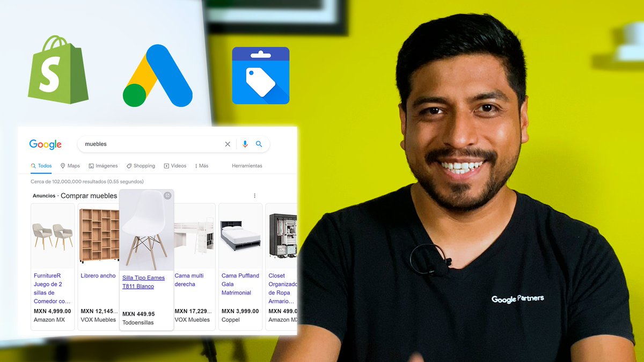This screenshot has width=644, height=362.
Task: Open the Videos tab
Action: coord(175,166)
